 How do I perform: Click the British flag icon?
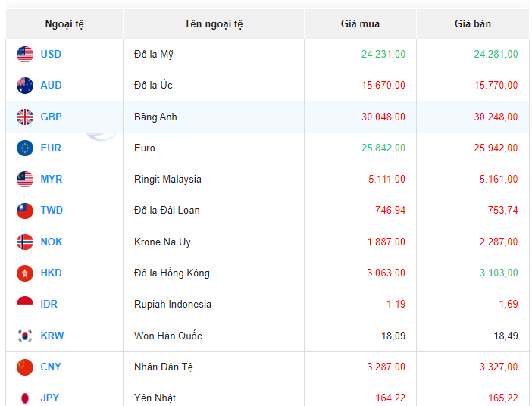click(25, 117)
